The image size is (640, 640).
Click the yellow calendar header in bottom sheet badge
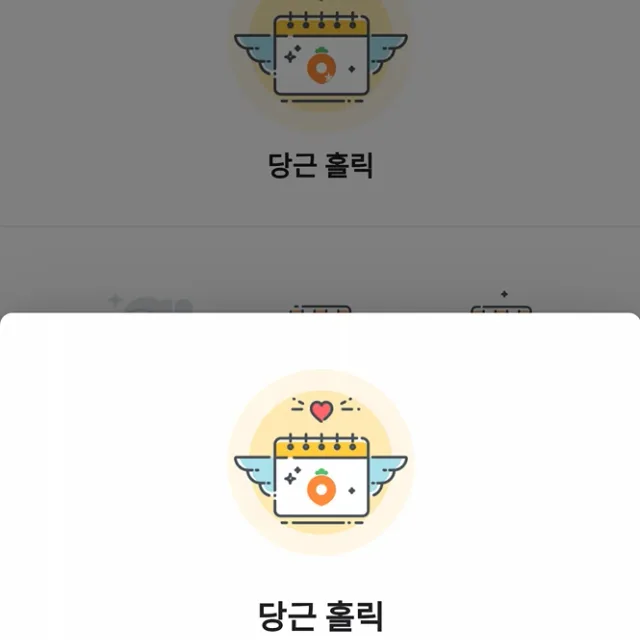click(x=322, y=448)
